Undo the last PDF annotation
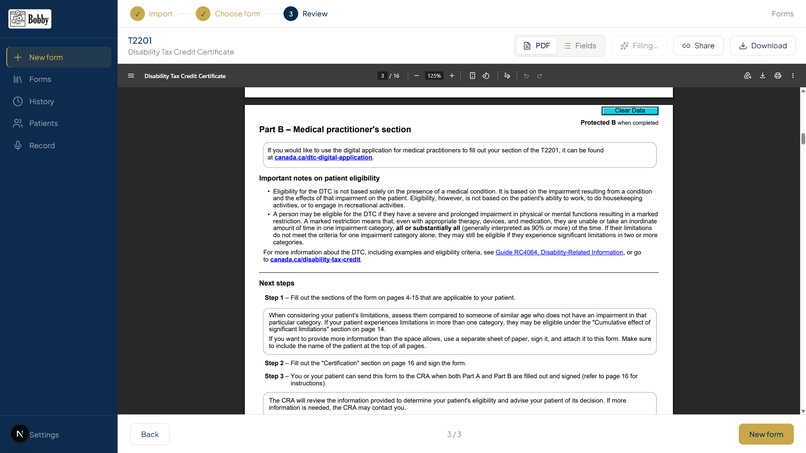Image resolution: width=806 pixels, height=453 pixels. click(x=526, y=76)
